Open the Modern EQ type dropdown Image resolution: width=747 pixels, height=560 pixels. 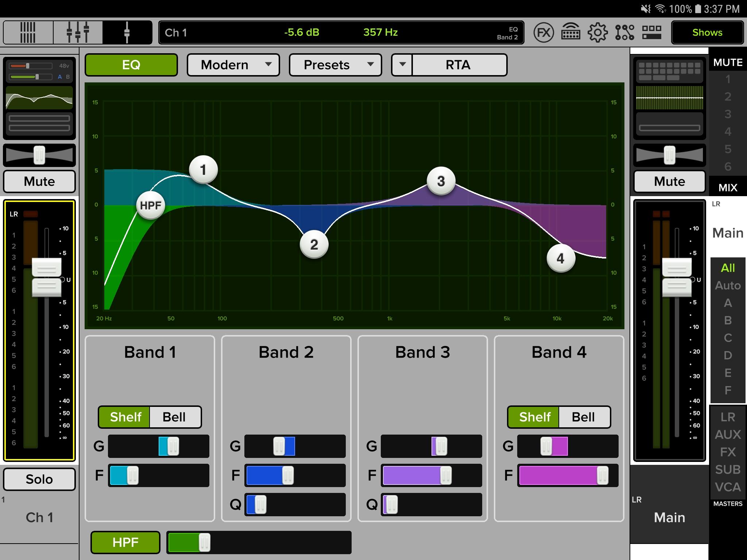click(x=233, y=65)
